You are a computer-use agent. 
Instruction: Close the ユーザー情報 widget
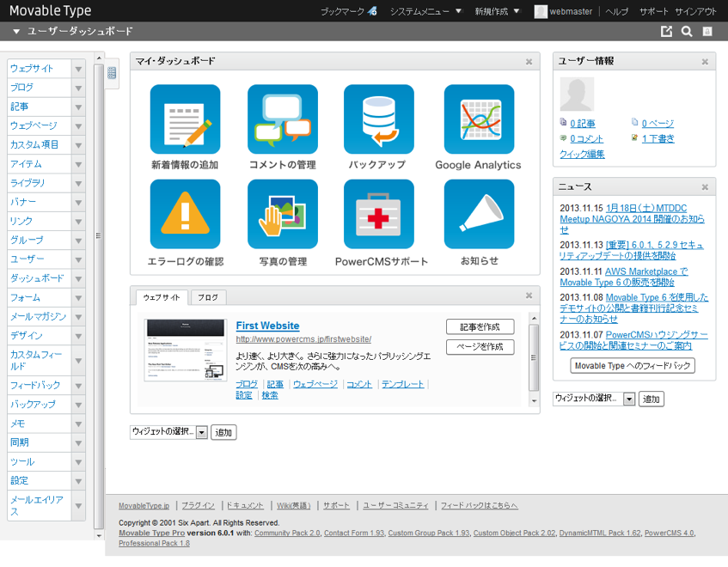tap(705, 62)
